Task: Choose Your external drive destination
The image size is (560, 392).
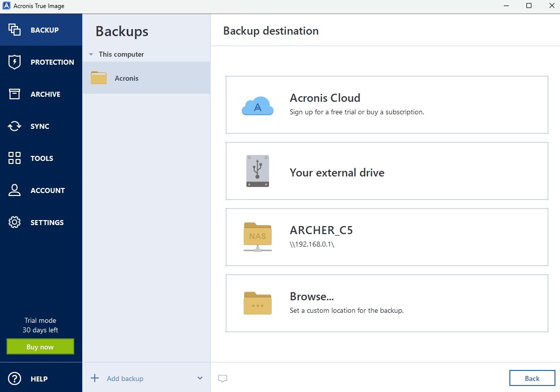Action: (x=387, y=171)
